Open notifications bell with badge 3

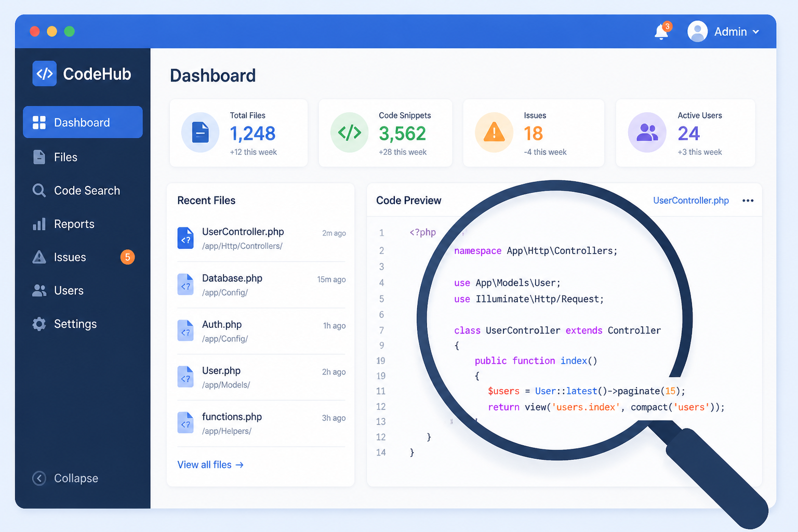[x=662, y=31]
